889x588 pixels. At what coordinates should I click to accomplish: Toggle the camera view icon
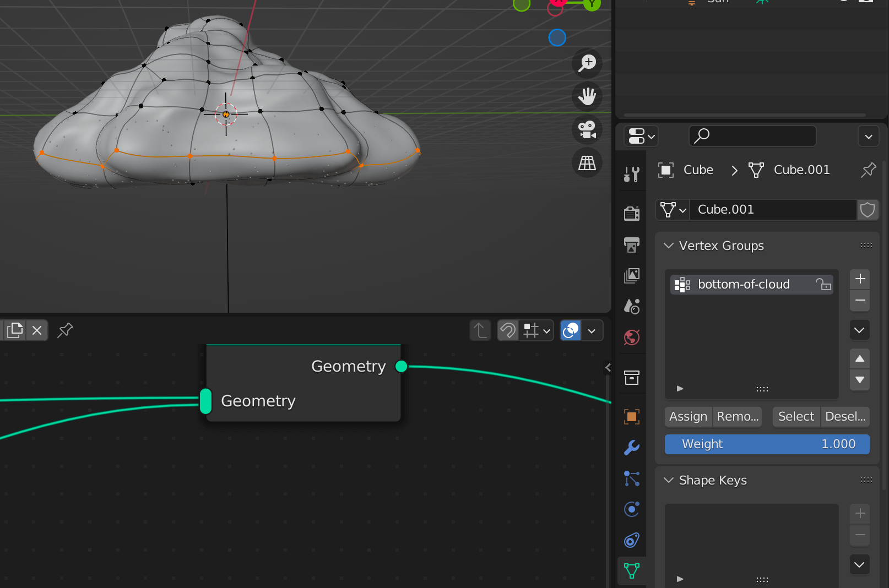587,130
